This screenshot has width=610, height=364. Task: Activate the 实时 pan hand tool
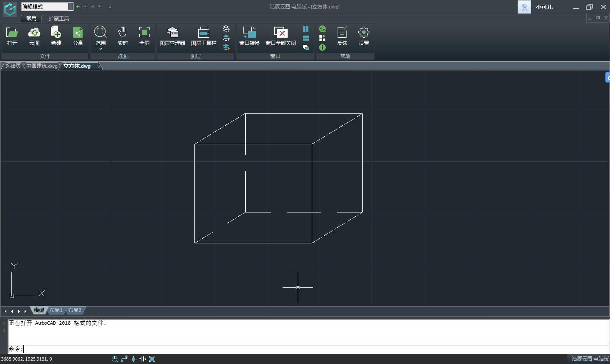pos(122,36)
